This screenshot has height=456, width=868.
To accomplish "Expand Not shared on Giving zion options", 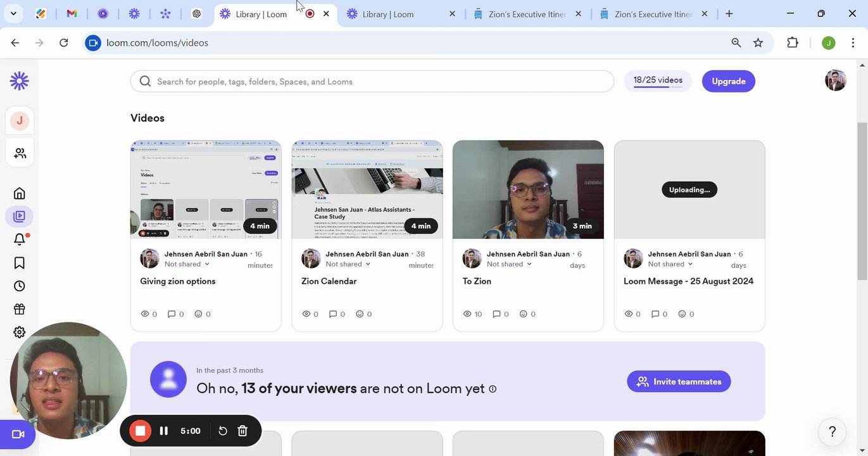I will coord(187,264).
